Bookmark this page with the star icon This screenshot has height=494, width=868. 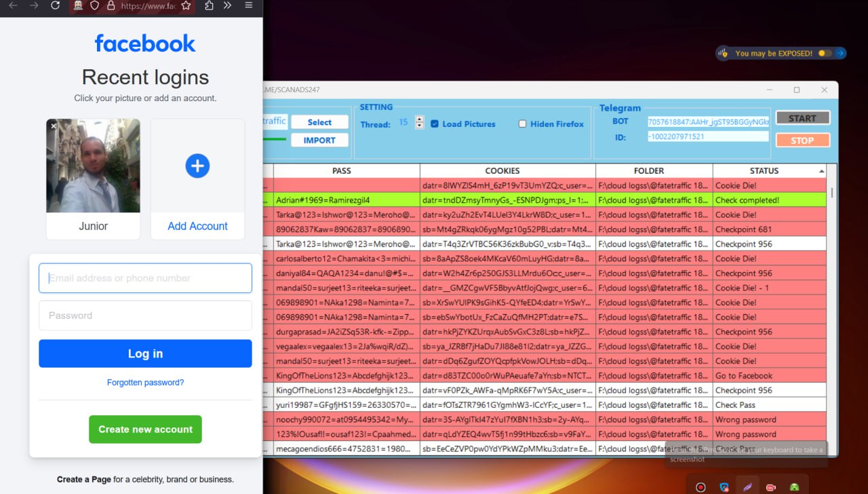(x=186, y=5)
